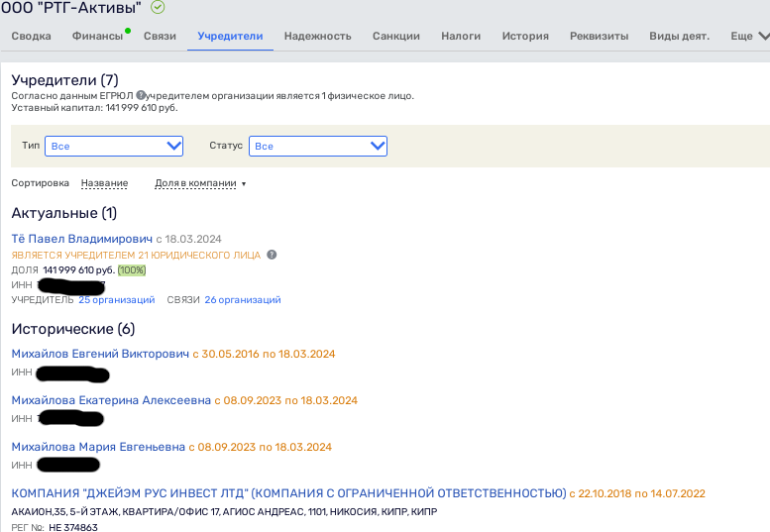
Task: Click the 25 организаций founder link
Action: (x=117, y=299)
